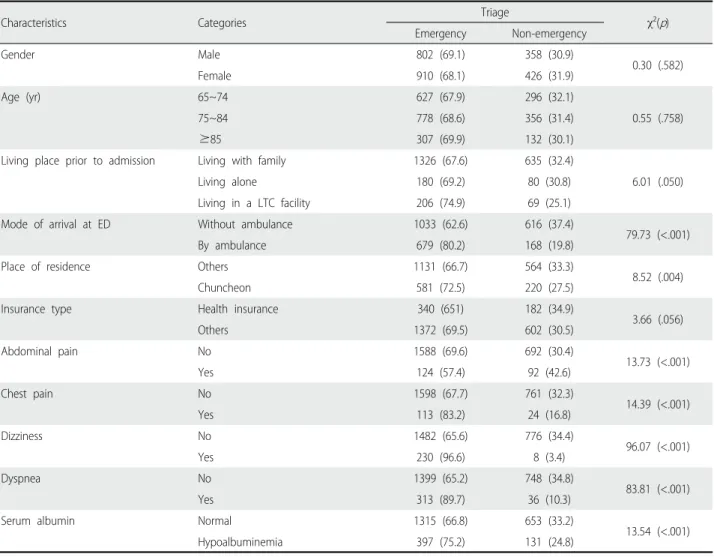Screen dimensions: 714x557
Task: Select 'Living place prior to admission' label
Action: pos(78,161)
